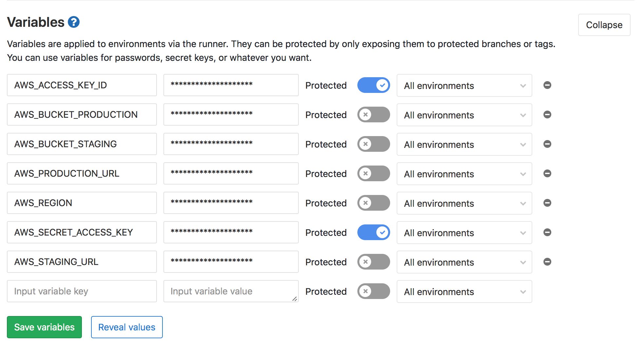
Task: Remove the AWS_REGION variable row
Action: click(547, 203)
